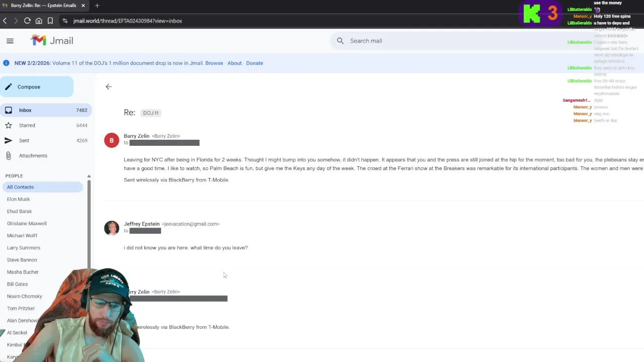The width and height of the screenshot is (644, 362).
Task: Select Masha Bucher contact
Action: pyautogui.click(x=23, y=272)
